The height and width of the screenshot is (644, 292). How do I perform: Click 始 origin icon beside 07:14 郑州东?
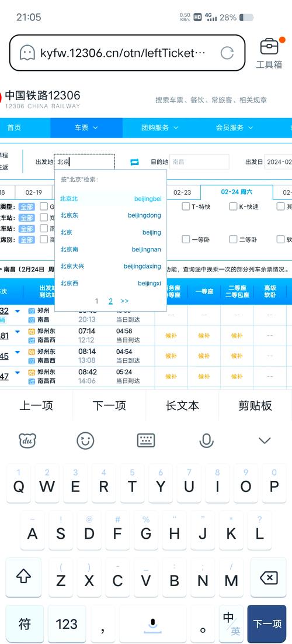click(x=31, y=331)
